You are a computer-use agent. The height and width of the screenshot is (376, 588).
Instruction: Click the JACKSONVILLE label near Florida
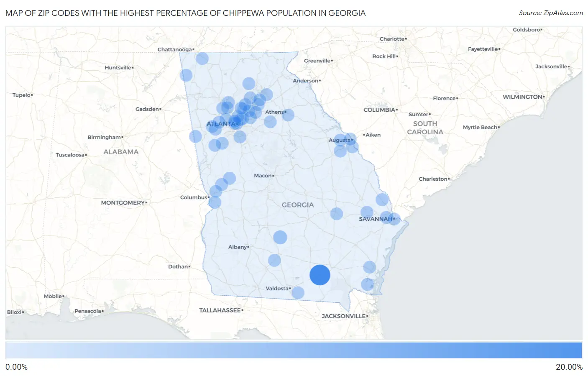point(343,316)
